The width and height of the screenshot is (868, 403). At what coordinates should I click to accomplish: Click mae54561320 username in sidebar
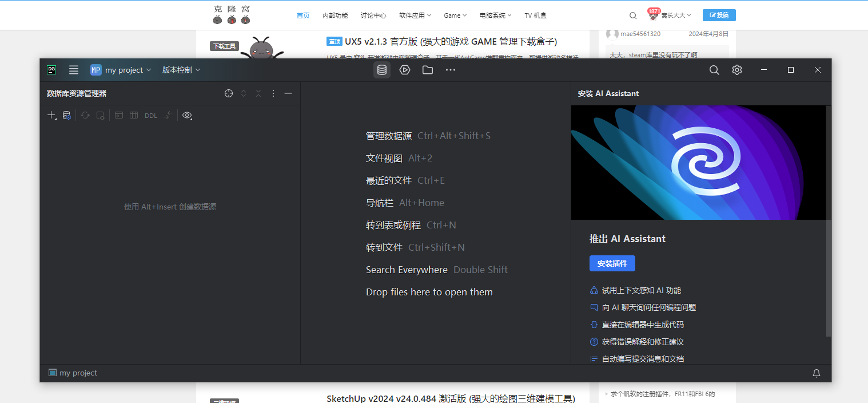tap(640, 34)
